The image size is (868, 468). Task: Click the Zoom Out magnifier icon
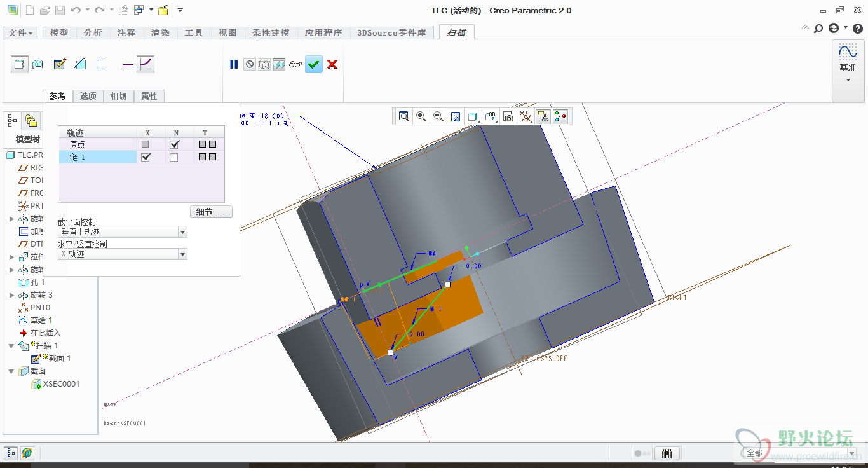438,116
